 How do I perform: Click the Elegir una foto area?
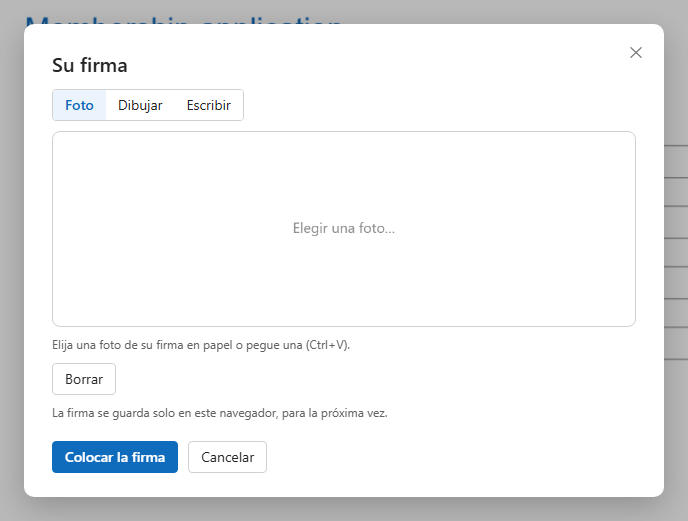(x=344, y=229)
